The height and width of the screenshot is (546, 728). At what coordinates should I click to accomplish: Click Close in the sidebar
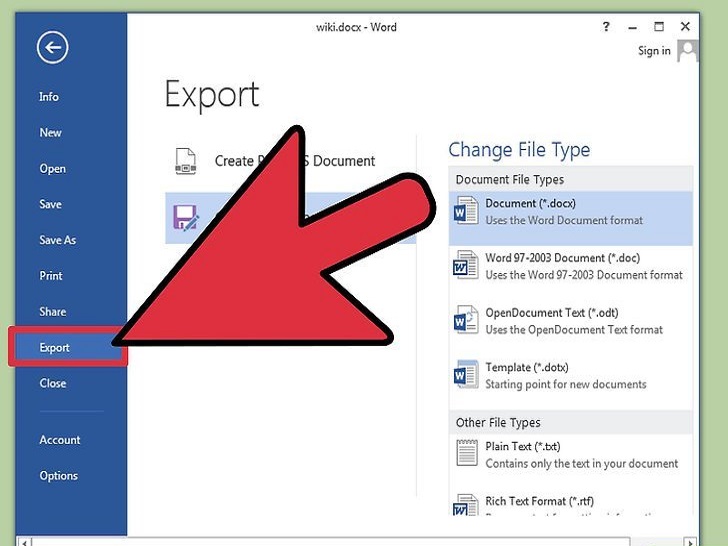point(52,383)
